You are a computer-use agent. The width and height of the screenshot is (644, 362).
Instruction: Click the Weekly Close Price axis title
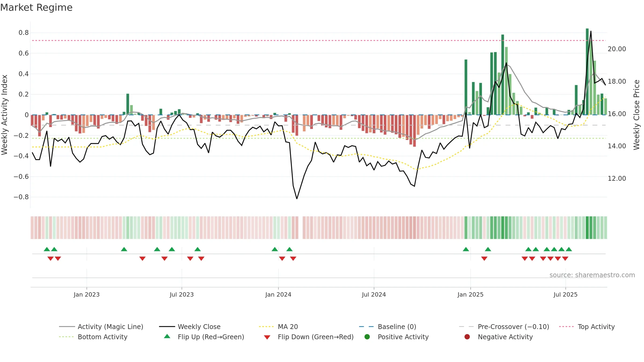636,115
